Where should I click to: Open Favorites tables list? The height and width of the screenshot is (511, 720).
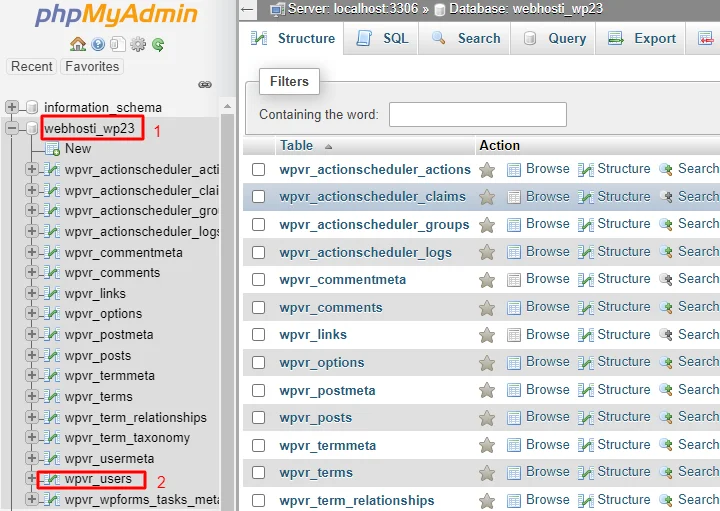click(x=92, y=67)
